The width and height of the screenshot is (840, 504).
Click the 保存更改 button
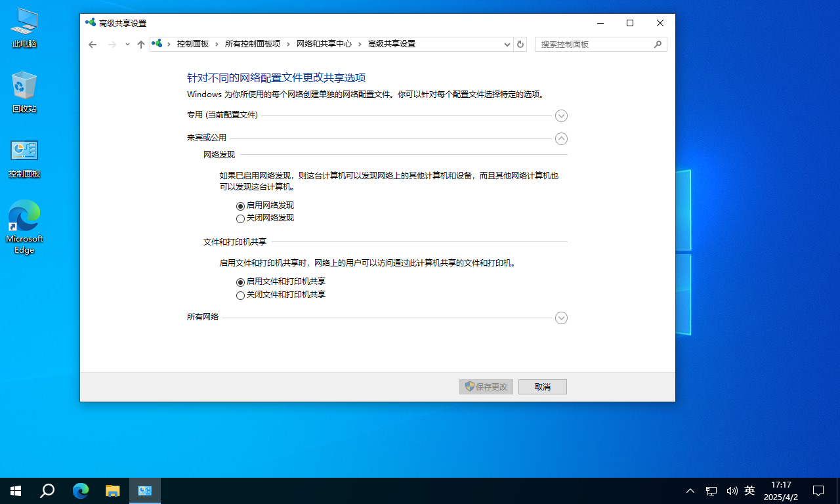tap(486, 387)
